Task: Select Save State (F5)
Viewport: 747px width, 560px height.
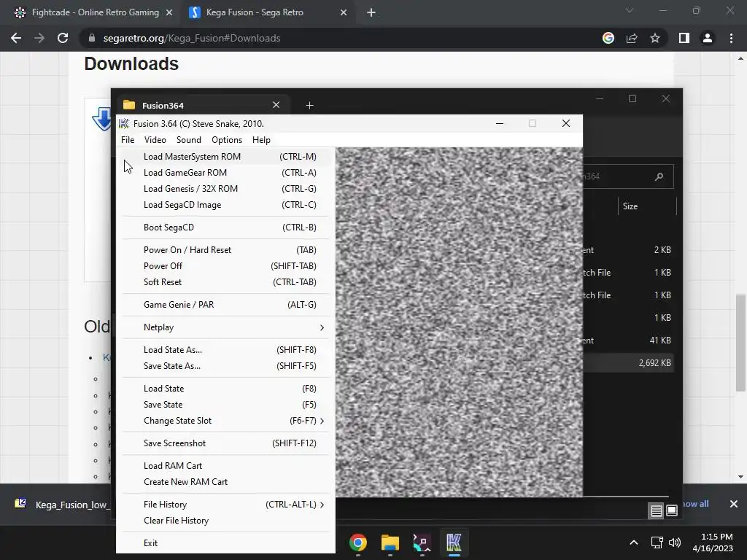Action: [225, 405]
